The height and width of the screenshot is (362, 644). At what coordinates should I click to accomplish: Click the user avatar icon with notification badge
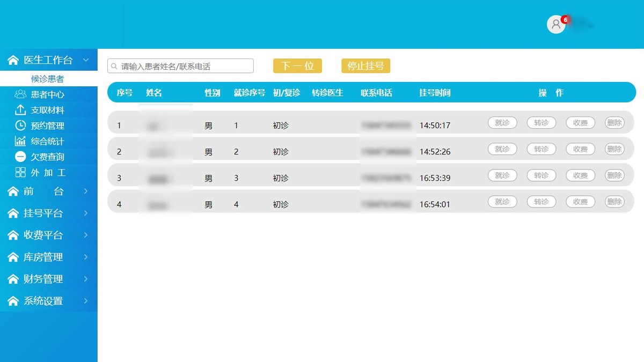[556, 24]
